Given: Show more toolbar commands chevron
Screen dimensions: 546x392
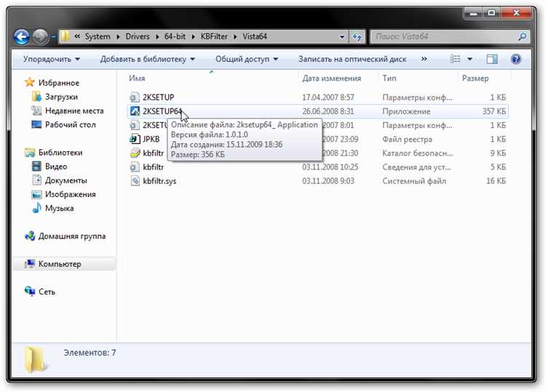Looking at the screenshot, I should point(422,59).
